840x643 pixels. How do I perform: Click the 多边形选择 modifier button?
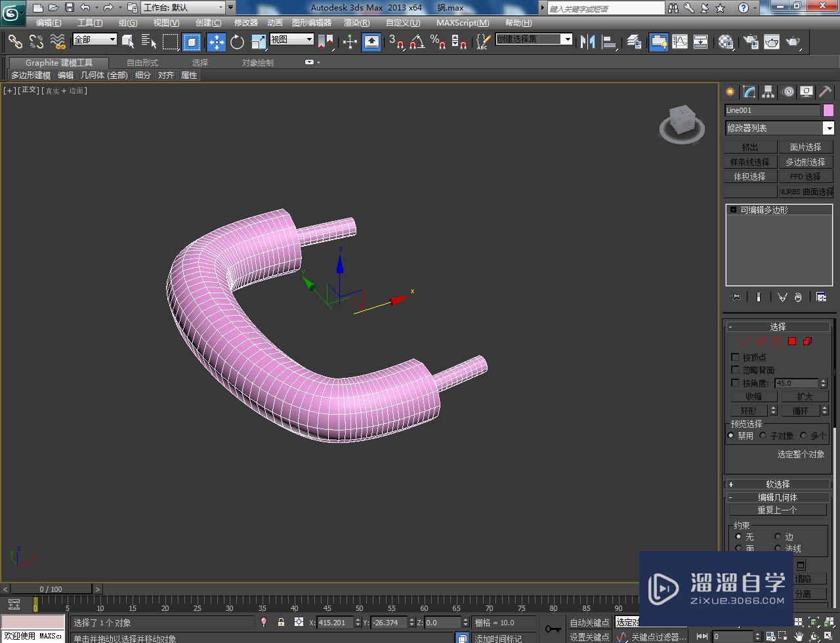pyautogui.click(x=805, y=162)
